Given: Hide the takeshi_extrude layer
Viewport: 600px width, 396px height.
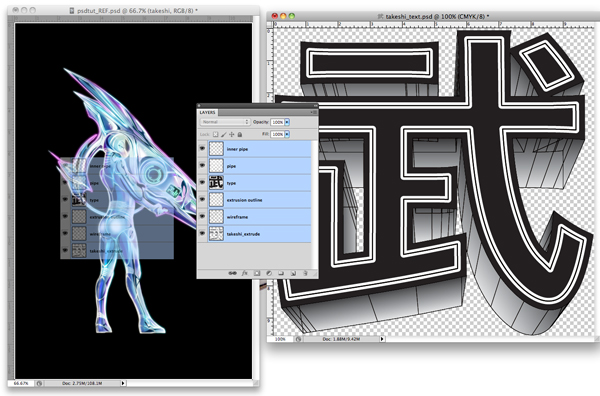Looking at the screenshot, I should [x=202, y=233].
